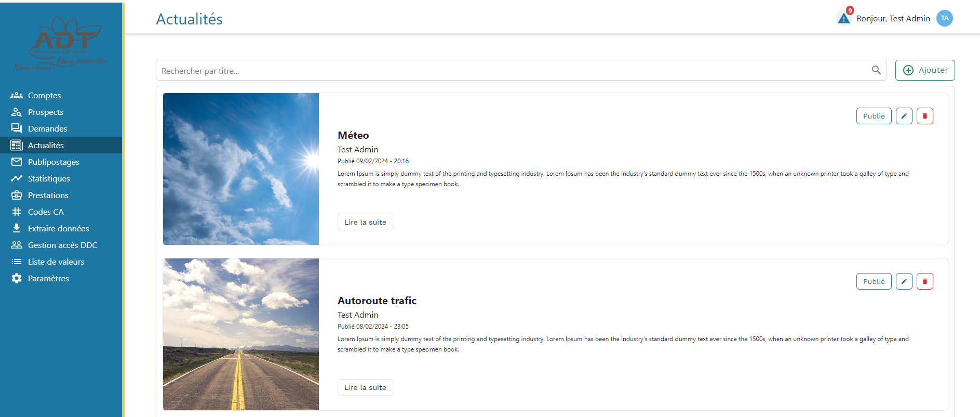Edit the Méteo article with pencil icon
The image size is (980, 417).
pos(904,116)
